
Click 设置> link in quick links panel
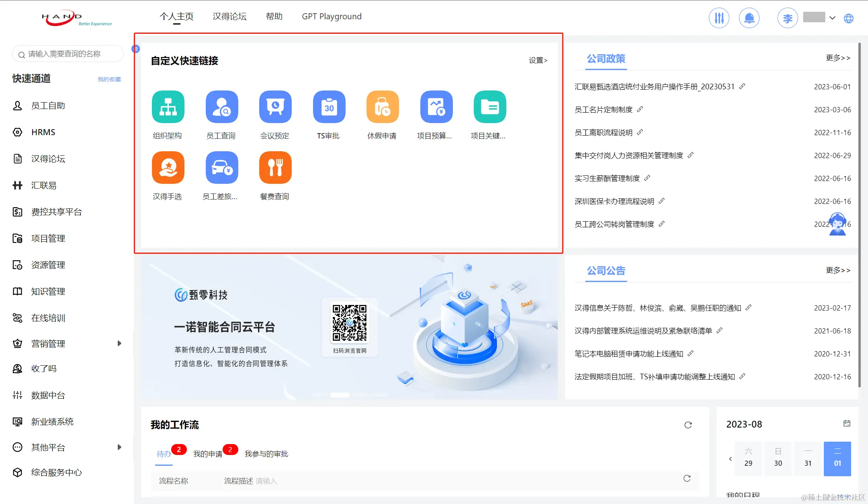[x=538, y=60]
